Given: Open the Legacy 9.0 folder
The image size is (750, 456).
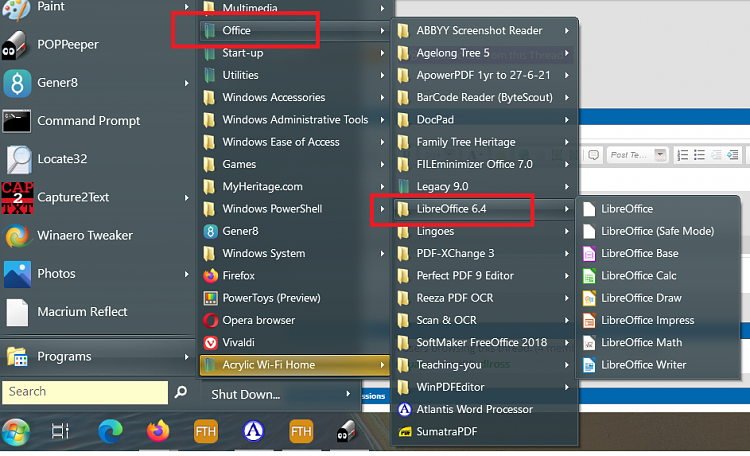Looking at the screenshot, I should [x=484, y=187].
